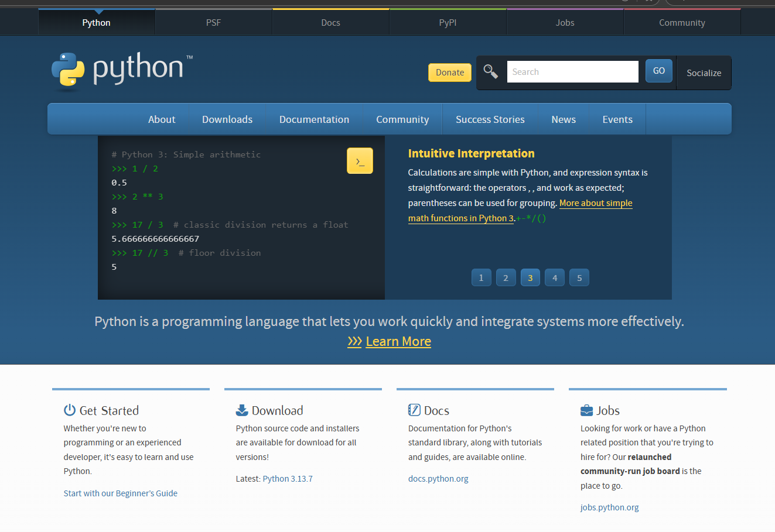Click the comment '# Python 3: Simple arithmetic'

point(186,155)
